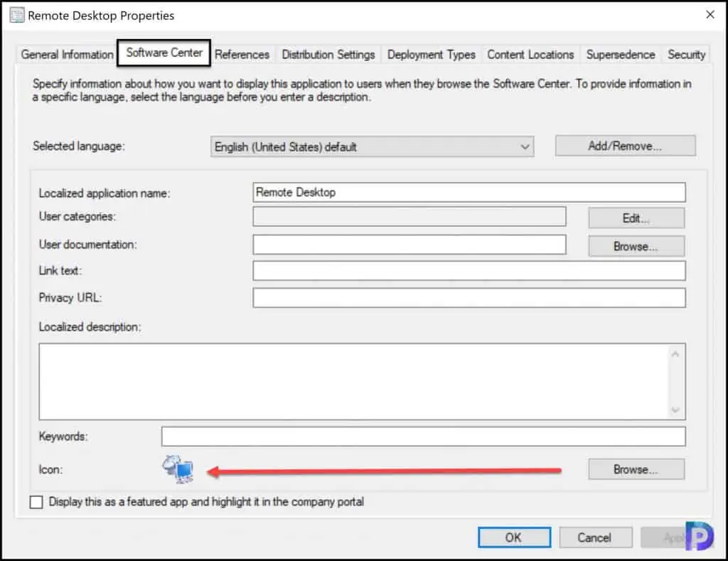The height and width of the screenshot is (561, 728).
Task: Close the Remote Desktop Properties dialog
Action: [710, 15]
